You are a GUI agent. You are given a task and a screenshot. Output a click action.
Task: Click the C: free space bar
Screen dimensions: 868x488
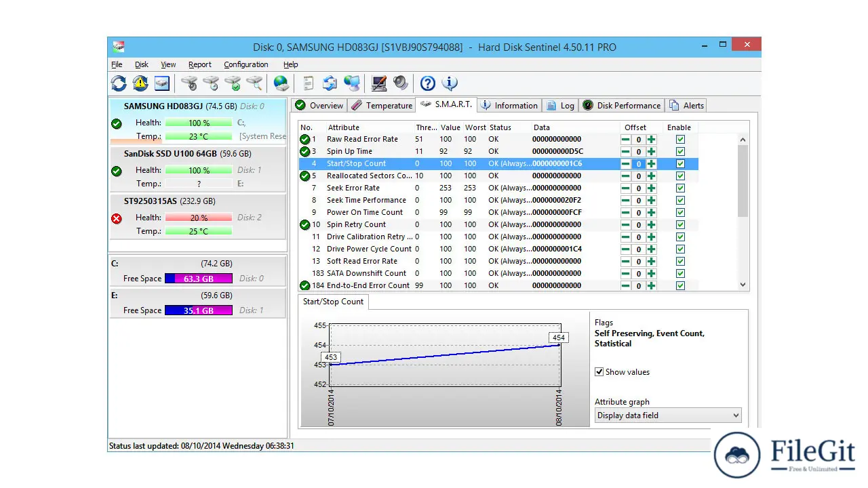(199, 279)
